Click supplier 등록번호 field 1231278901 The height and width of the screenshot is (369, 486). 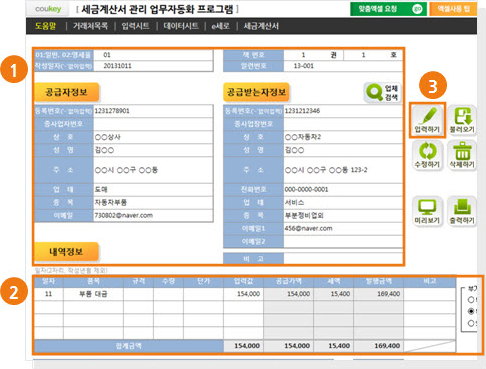point(153,111)
